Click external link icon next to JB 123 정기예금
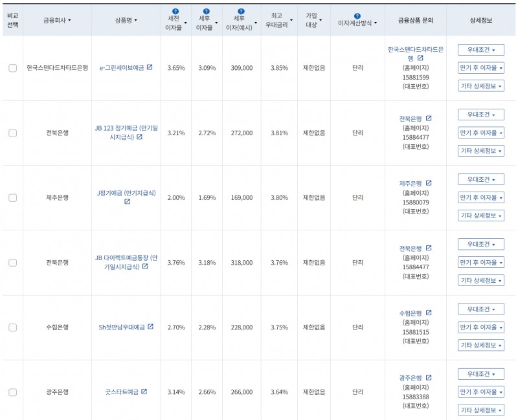 click(x=139, y=137)
